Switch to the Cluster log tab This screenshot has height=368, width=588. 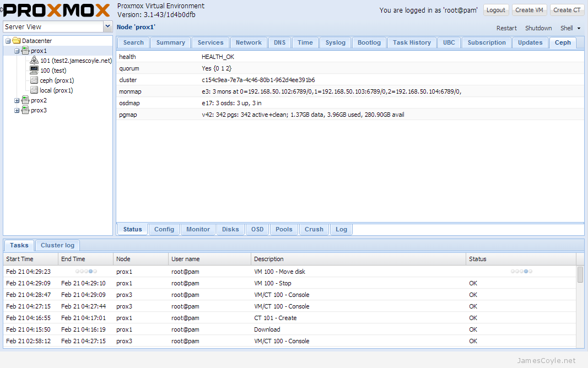tap(57, 246)
